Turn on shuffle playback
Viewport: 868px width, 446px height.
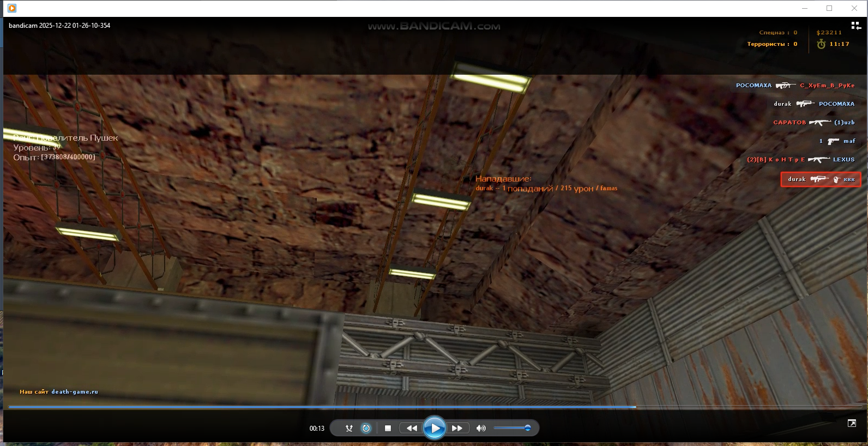349,429
